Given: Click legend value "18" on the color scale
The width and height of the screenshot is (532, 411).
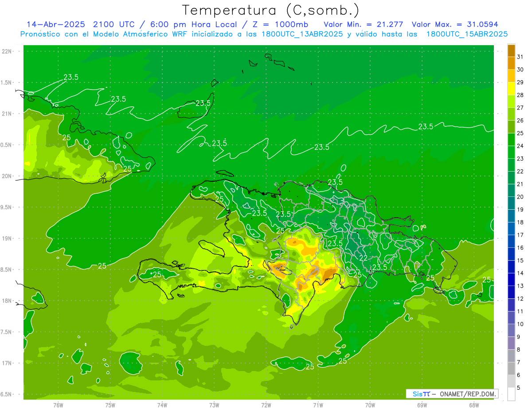Looking at the screenshot, I should pos(520,223).
